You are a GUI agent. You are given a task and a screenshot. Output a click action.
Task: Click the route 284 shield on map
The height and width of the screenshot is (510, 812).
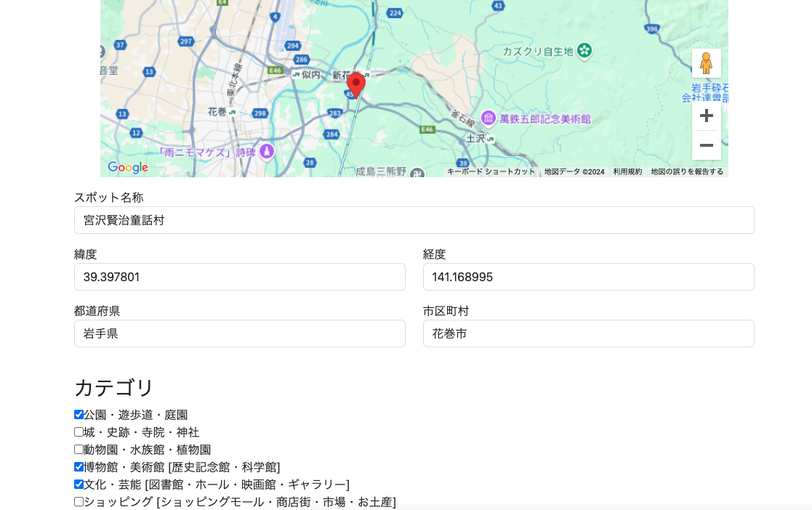point(331,134)
